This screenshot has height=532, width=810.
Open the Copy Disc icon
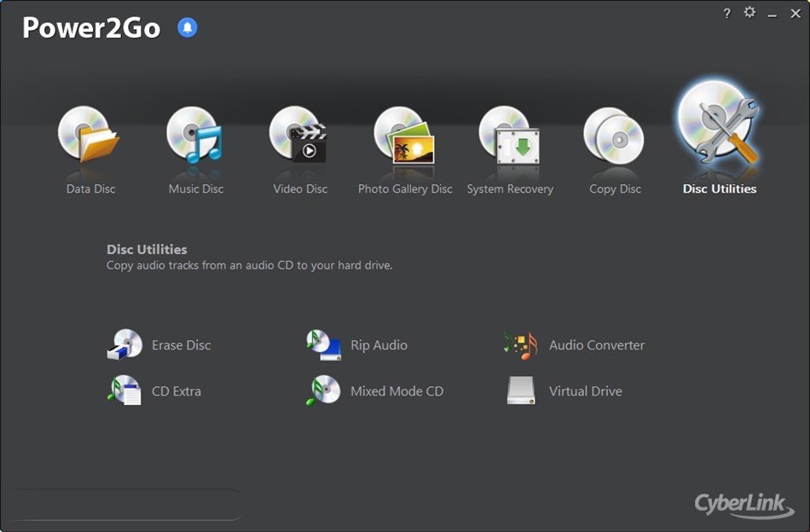[614, 136]
